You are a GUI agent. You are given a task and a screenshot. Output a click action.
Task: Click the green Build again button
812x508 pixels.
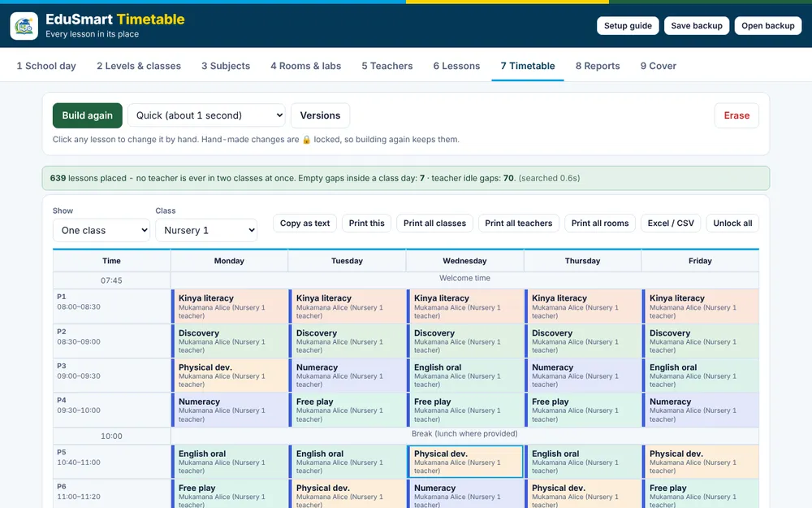click(x=88, y=115)
